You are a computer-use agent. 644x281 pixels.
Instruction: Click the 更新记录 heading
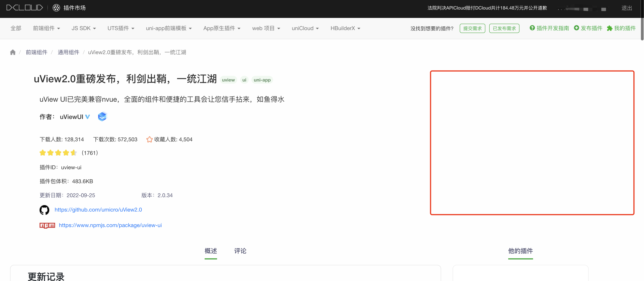46,277
